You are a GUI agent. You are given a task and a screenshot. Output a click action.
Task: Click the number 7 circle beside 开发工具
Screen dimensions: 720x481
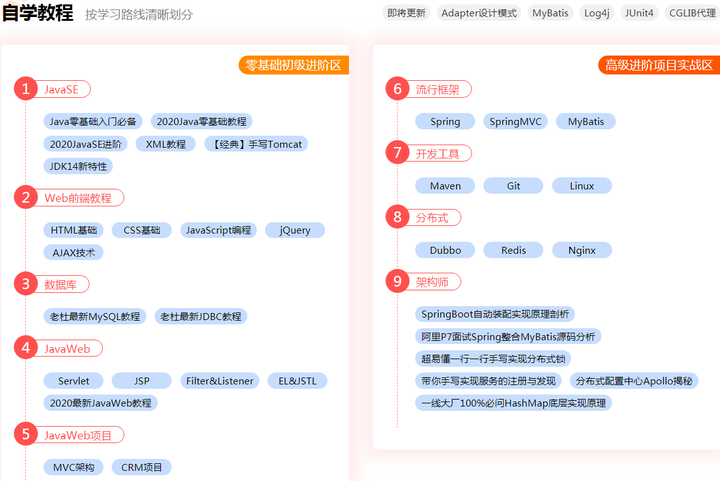(x=397, y=153)
